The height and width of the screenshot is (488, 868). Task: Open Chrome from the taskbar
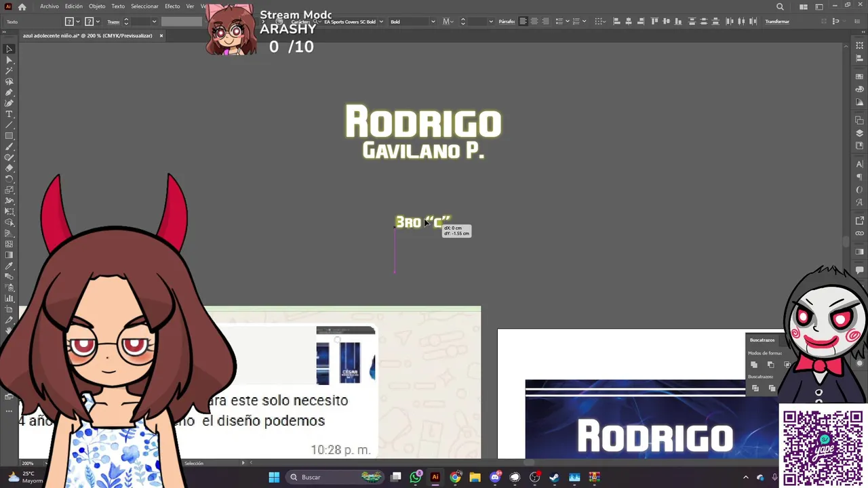point(455,477)
